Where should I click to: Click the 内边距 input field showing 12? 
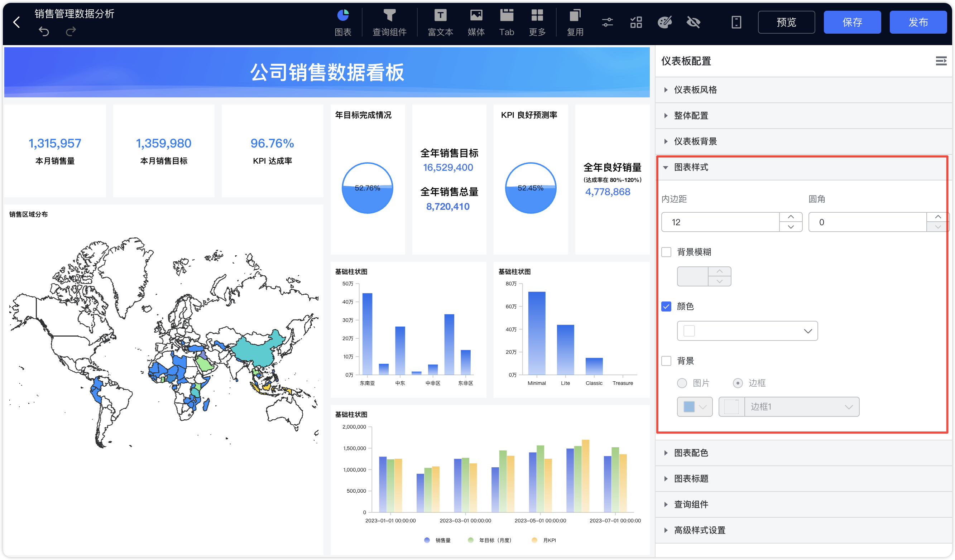(720, 222)
